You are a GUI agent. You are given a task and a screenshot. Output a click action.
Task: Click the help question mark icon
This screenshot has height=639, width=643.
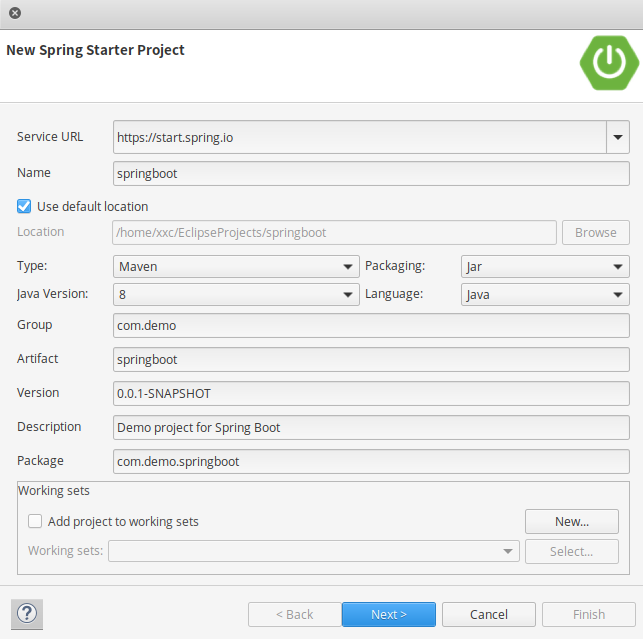[x=26, y=614]
